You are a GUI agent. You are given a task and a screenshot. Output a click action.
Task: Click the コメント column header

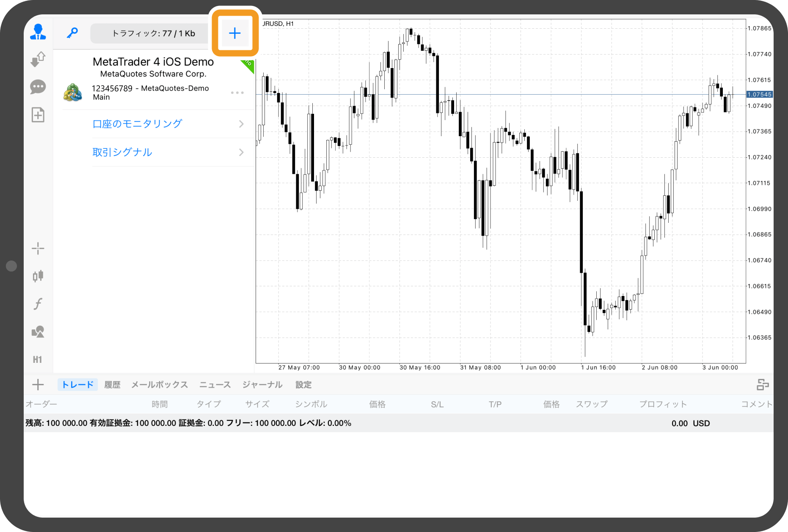point(757,404)
